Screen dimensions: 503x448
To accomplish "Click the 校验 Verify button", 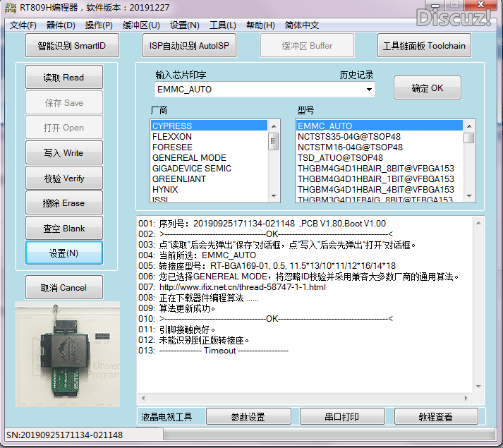I will tap(63, 178).
